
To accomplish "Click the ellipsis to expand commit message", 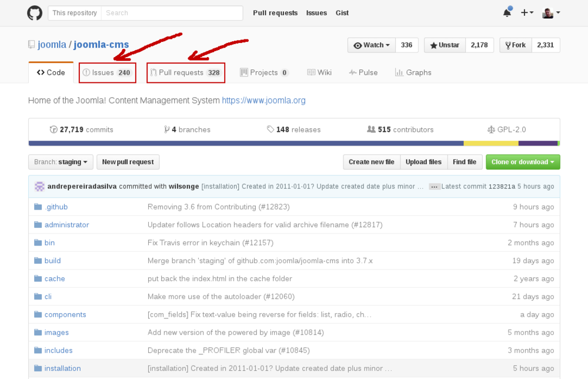I will [435, 187].
